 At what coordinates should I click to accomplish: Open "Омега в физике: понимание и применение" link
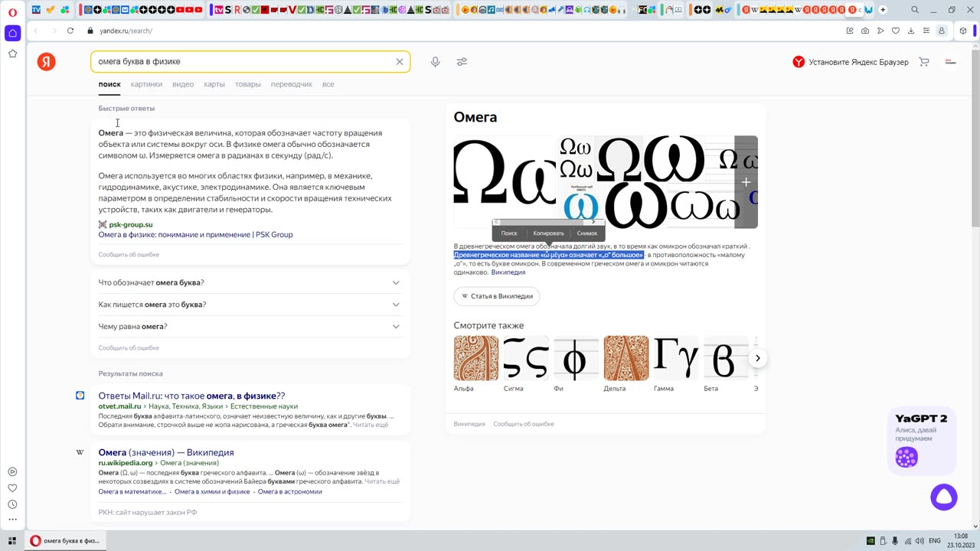tap(195, 235)
